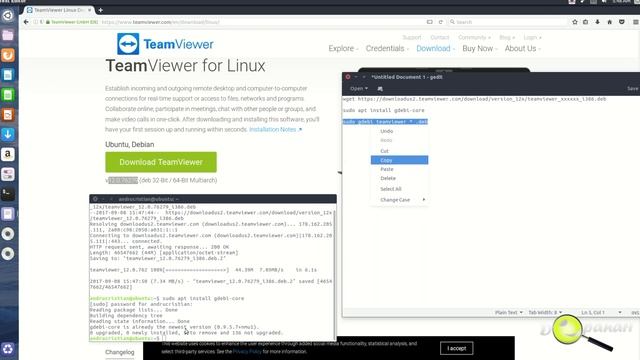Image resolution: width=640 pixels, height=360 pixels.
Task: Click the Firefox search box
Action: [x=508, y=22]
